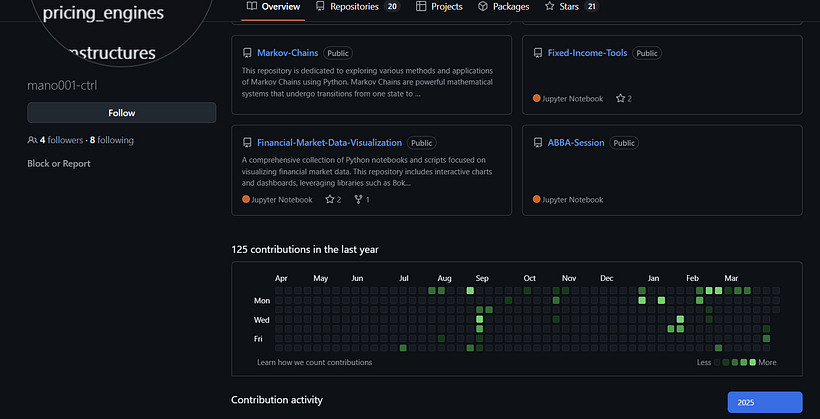820x419 pixels.
Task: Click Jupyter Notebook label in Financial-Market-Data-Visualization card
Action: pos(282,199)
